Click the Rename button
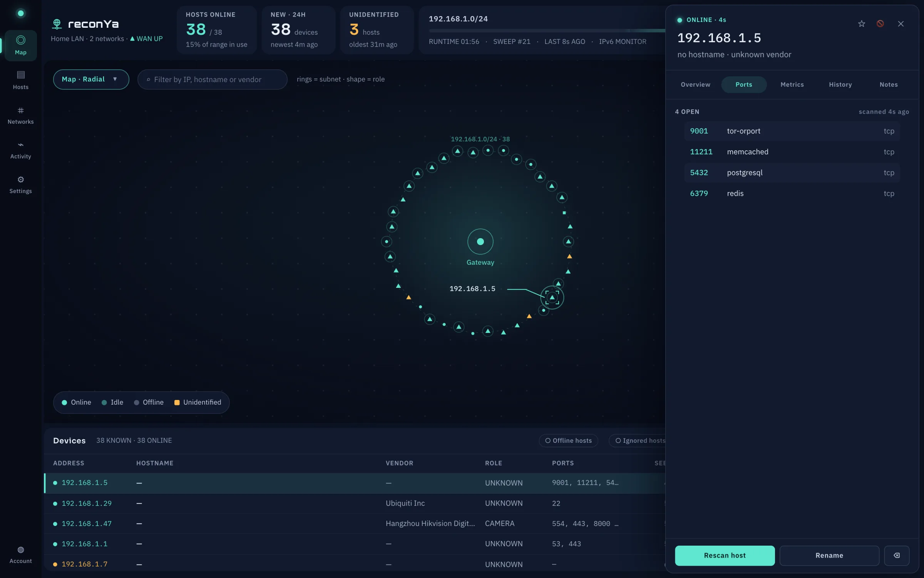Image resolution: width=924 pixels, height=578 pixels. [829, 555]
